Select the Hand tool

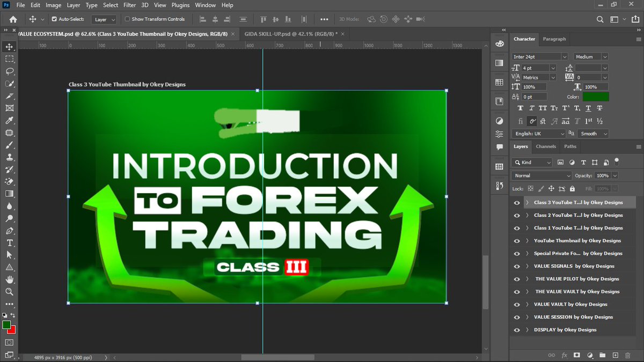9,279
